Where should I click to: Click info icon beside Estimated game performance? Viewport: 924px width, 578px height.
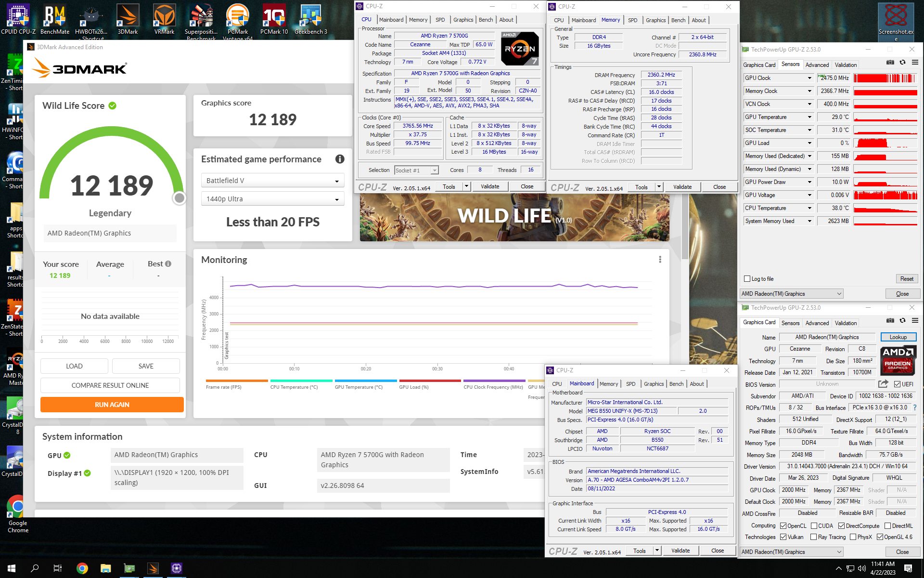click(x=340, y=159)
